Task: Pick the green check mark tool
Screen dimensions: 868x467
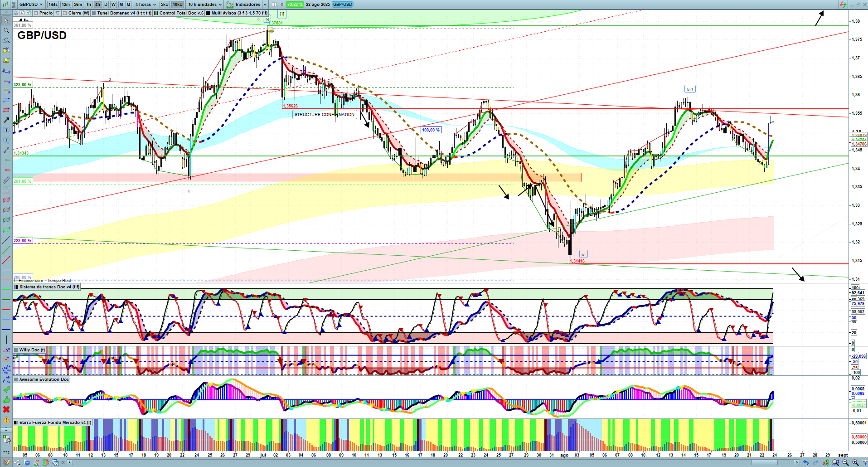Action: 6,389
